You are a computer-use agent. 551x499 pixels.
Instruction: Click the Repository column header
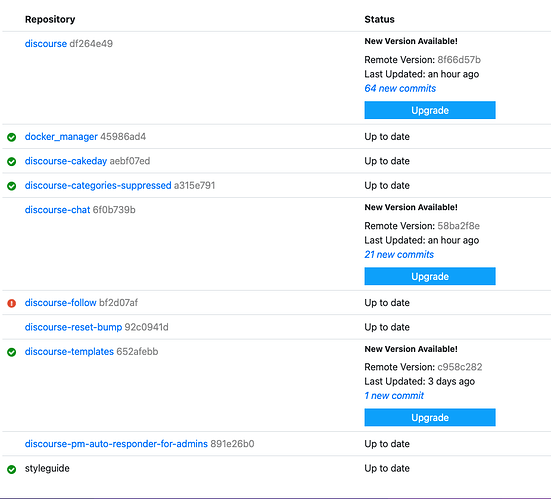[50, 19]
